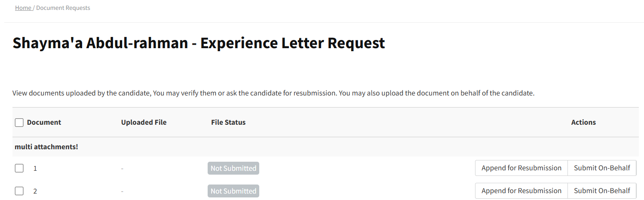644x200 pixels.
Task: Click the Not Submitted badge for document 1
Action: click(233, 169)
